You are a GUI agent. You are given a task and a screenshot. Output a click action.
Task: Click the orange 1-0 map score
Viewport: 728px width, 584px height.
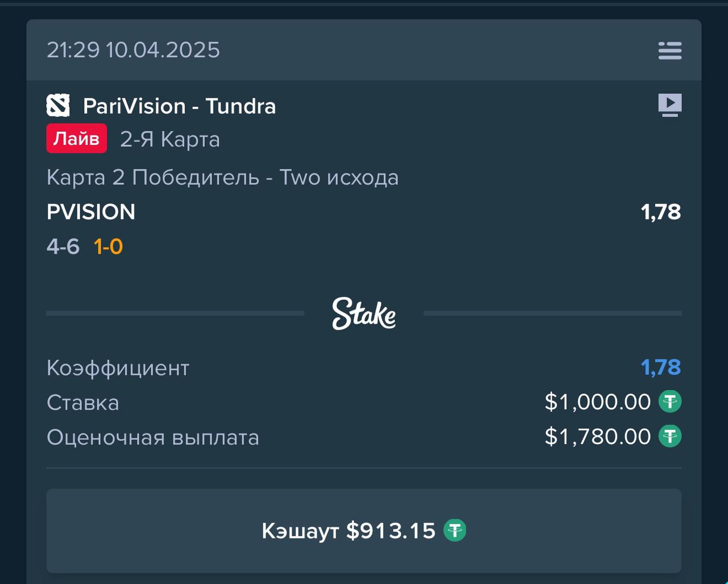(x=109, y=247)
